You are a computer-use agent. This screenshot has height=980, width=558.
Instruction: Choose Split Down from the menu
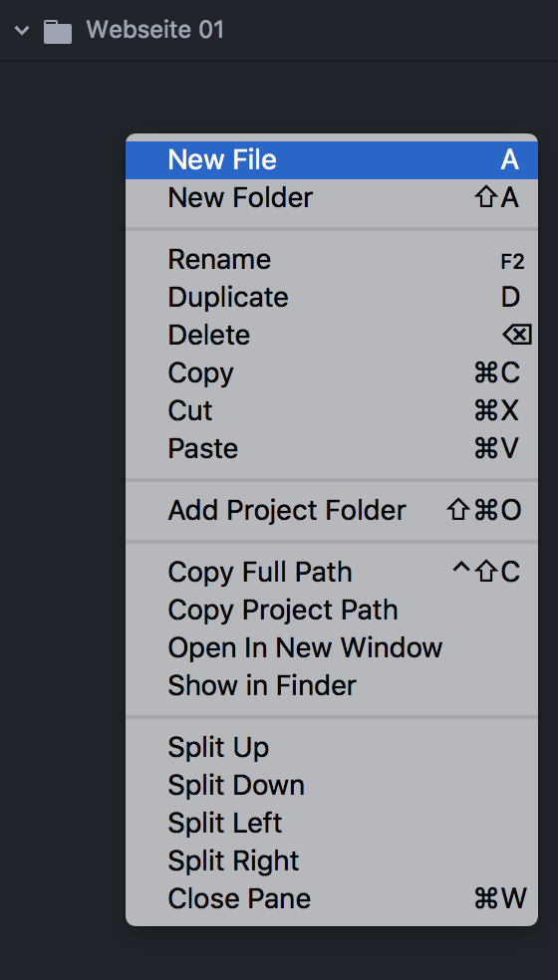click(332, 785)
